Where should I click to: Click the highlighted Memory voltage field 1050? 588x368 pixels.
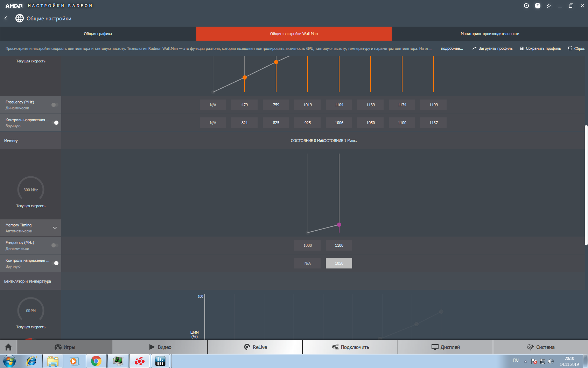(339, 263)
